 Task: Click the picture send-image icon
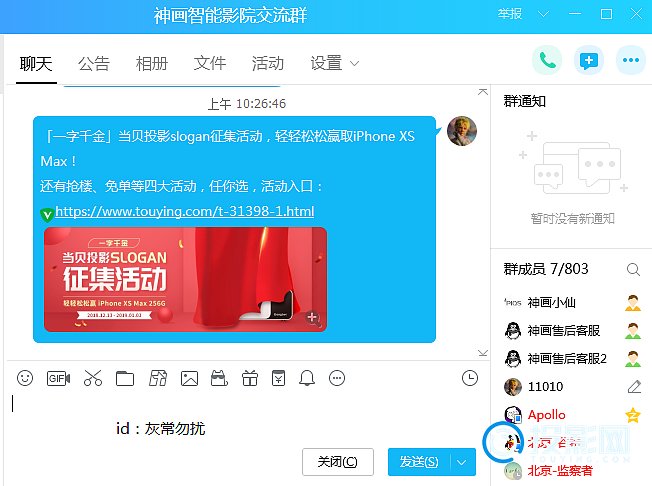(189, 378)
